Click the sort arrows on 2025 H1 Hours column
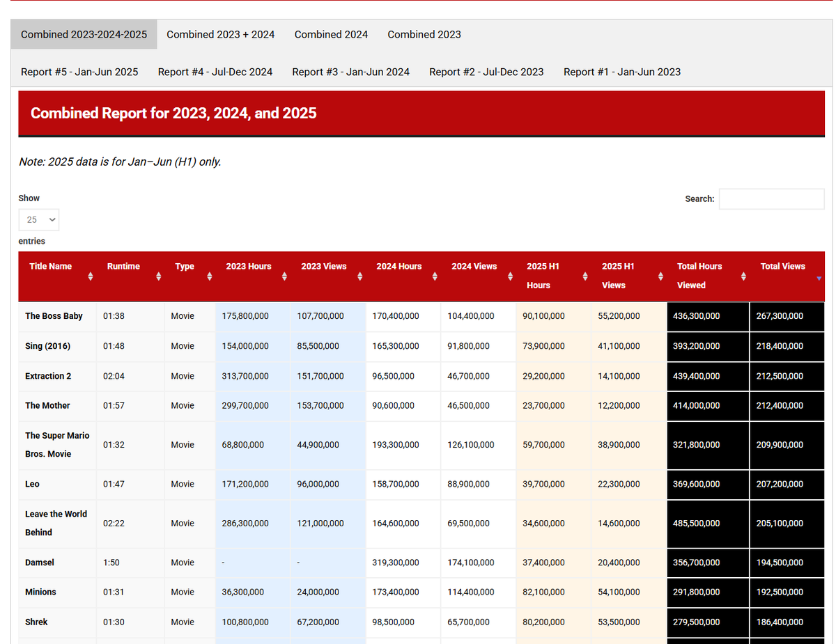 tap(585, 276)
